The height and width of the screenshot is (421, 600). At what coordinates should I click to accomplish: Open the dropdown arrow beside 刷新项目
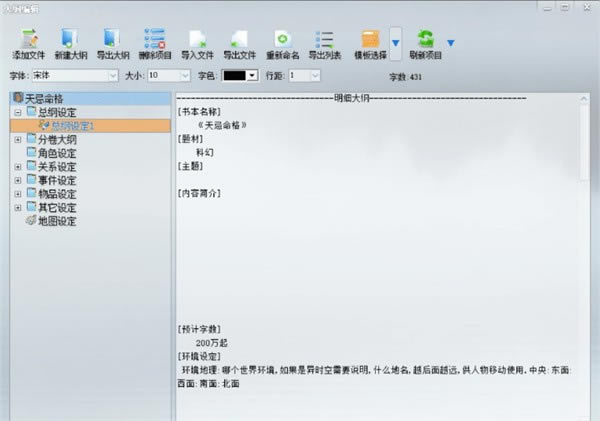tap(451, 43)
